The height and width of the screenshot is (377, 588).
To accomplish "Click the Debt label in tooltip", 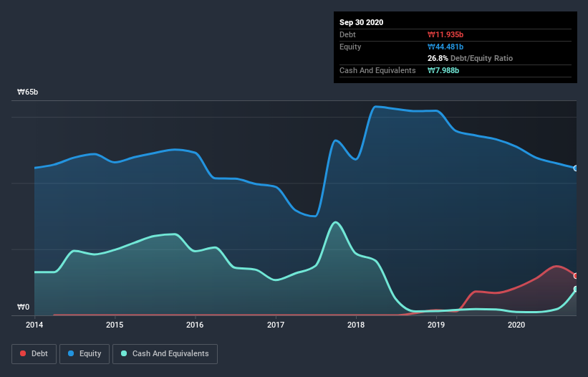I will (347, 34).
